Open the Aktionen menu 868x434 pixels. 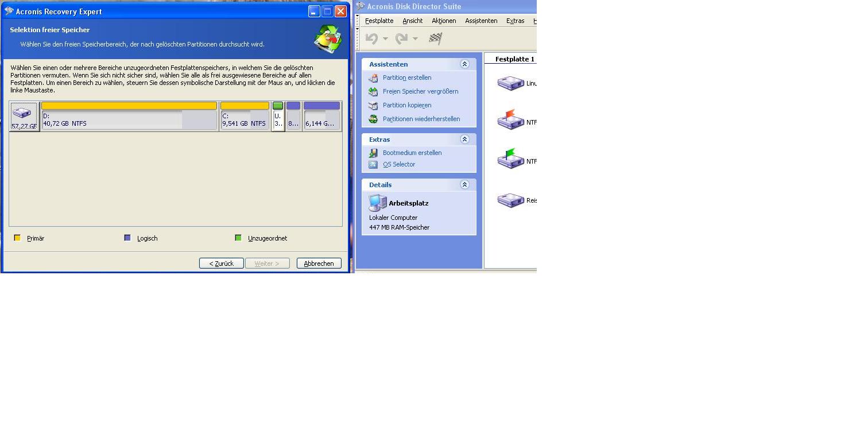[x=444, y=21]
